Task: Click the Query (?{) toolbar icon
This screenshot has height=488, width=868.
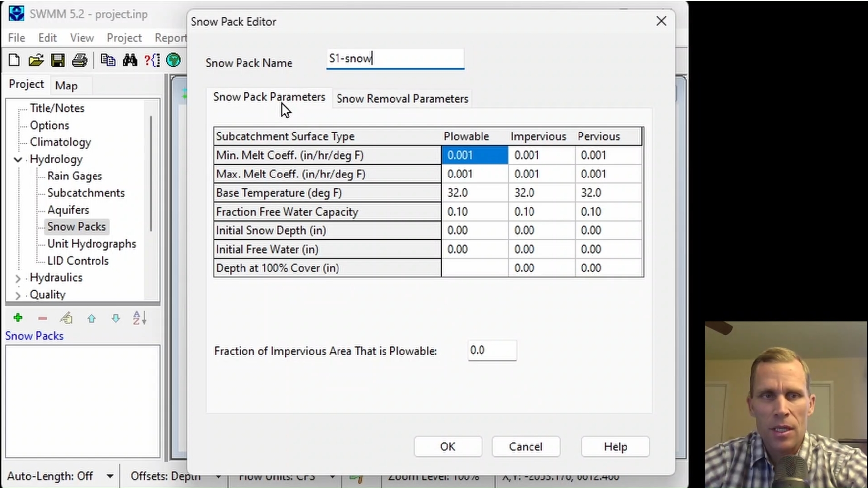Action: pyautogui.click(x=151, y=60)
